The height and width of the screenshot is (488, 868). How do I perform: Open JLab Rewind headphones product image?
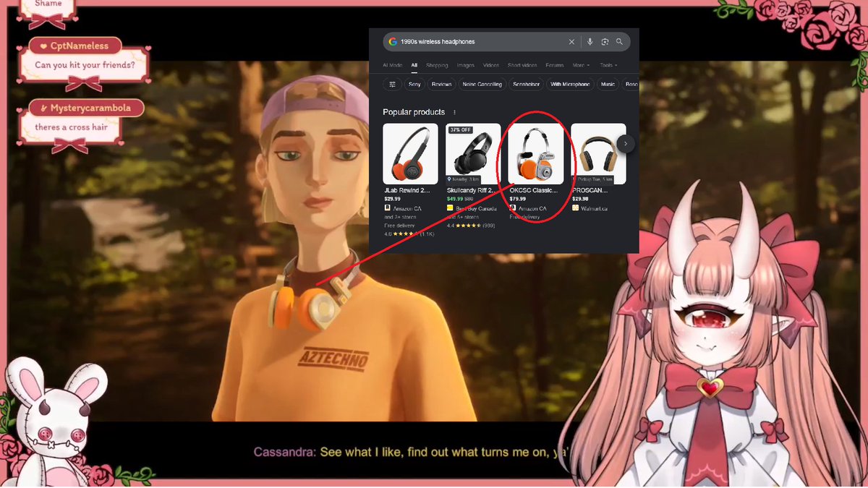(410, 153)
